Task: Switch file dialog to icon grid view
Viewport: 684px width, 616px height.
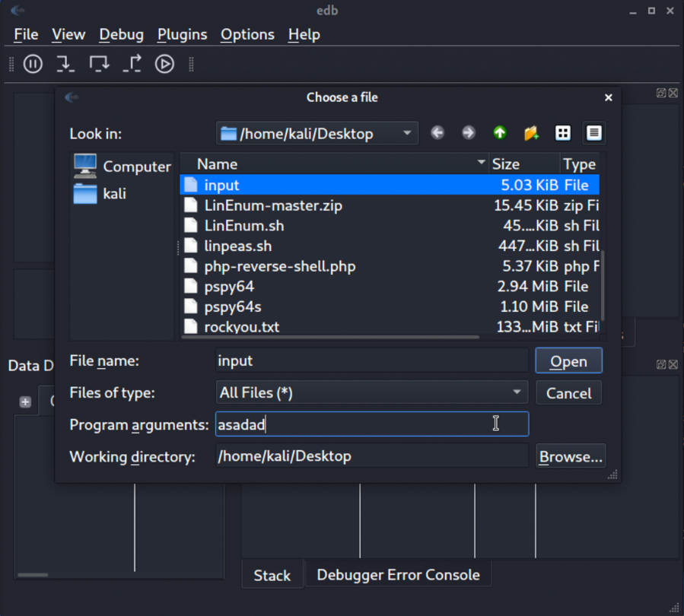Action: [563, 133]
